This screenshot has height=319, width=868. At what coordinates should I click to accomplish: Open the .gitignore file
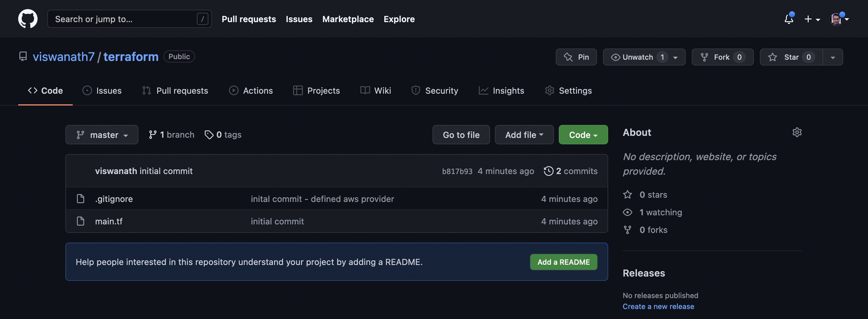114,199
